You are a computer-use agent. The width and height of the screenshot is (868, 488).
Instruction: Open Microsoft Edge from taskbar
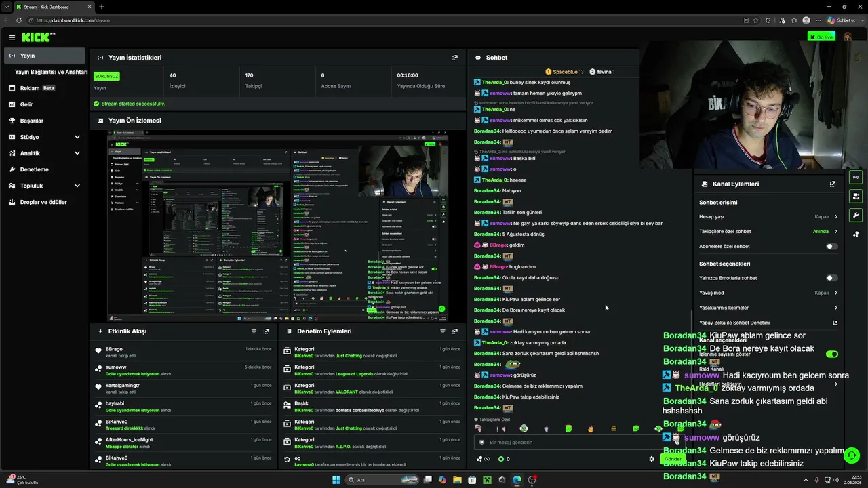click(517, 480)
